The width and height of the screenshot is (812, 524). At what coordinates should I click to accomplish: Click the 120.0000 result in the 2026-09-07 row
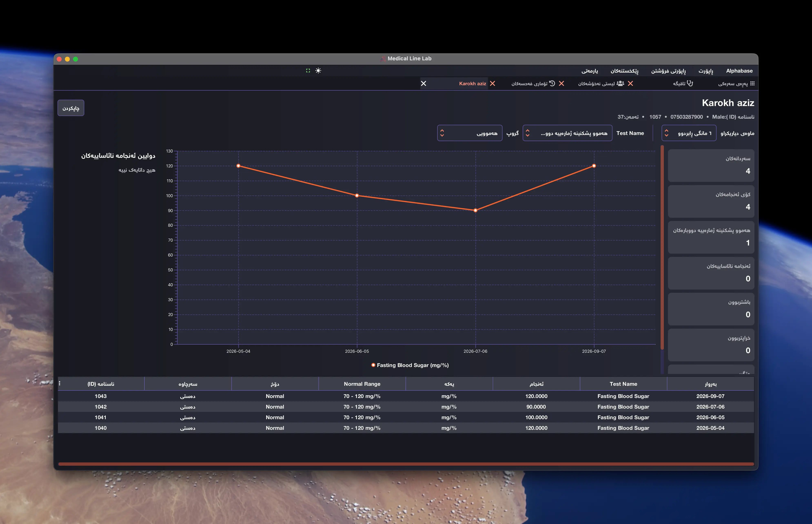pyautogui.click(x=536, y=396)
